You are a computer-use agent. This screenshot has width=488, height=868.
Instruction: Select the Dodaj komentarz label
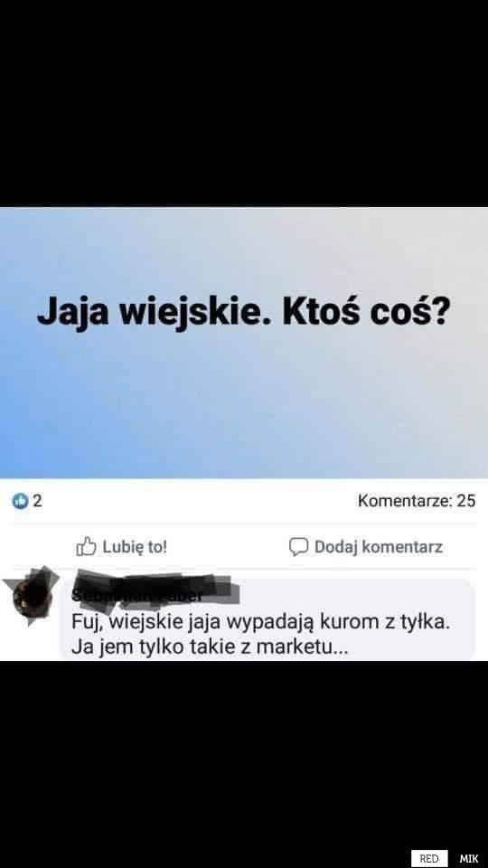click(379, 547)
